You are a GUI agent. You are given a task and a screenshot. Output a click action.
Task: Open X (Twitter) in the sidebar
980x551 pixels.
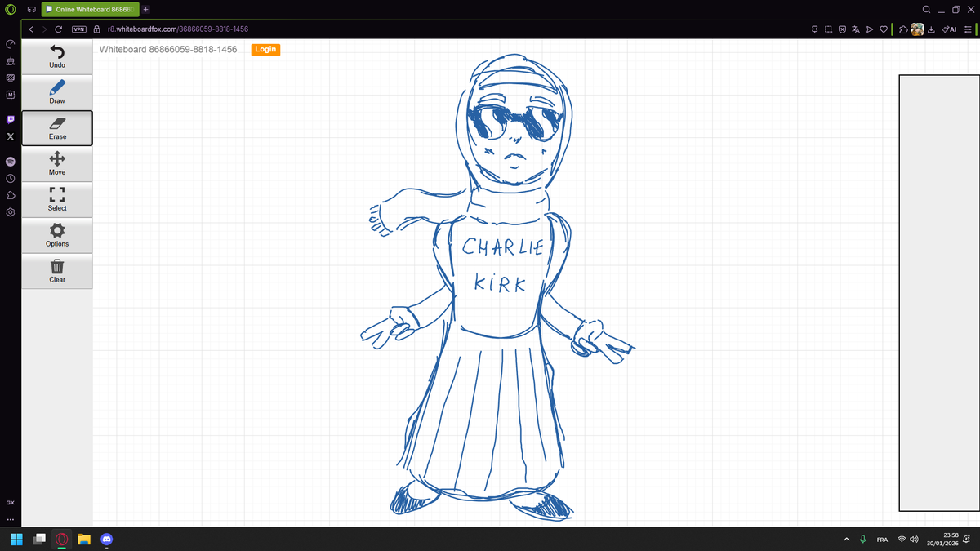[x=10, y=136]
